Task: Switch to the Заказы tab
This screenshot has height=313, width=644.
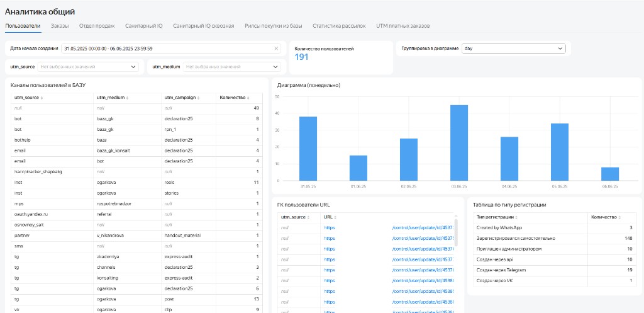Action: point(60,26)
